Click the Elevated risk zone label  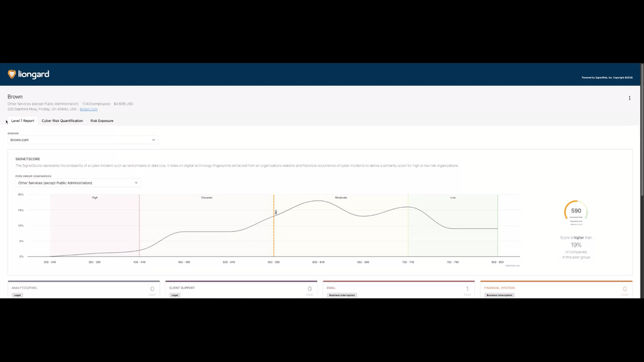tap(207, 197)
